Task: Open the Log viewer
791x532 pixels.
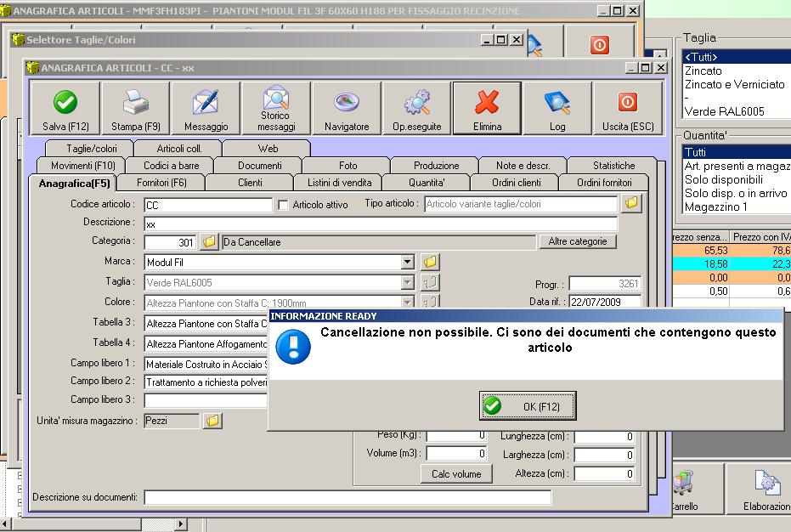Action: click(x=557, y=109)
